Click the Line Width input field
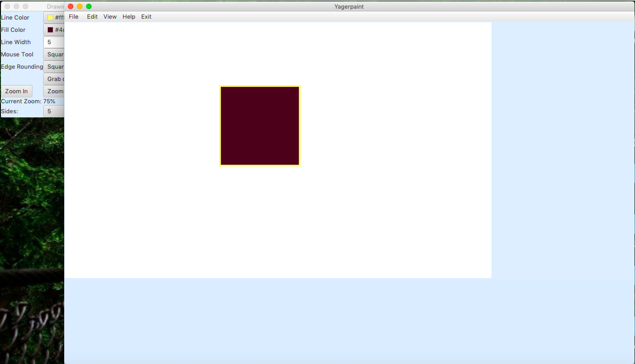The width and height of the screenshot is (635, 364). 54,42
